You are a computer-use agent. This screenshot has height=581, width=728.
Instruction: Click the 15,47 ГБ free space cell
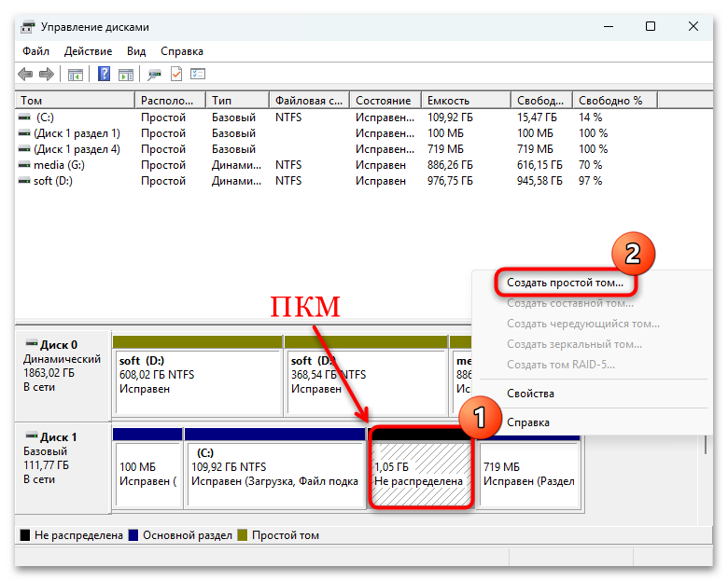pos(537,118)
